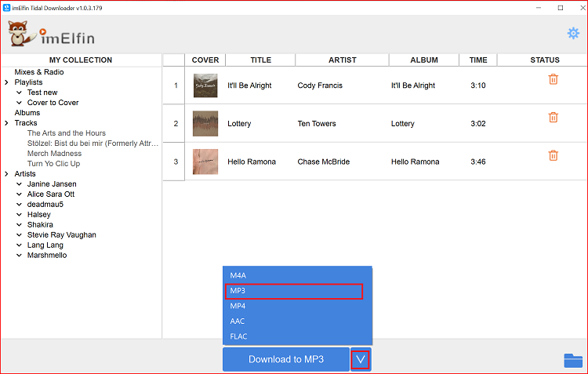
Task: Delete the Hello Ramona track
Action: [554, 155]
